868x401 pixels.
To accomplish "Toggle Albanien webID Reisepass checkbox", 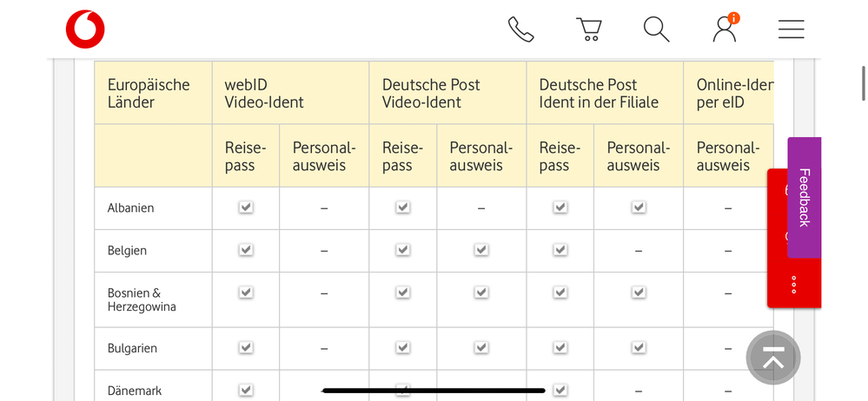I will pos(246,207).
